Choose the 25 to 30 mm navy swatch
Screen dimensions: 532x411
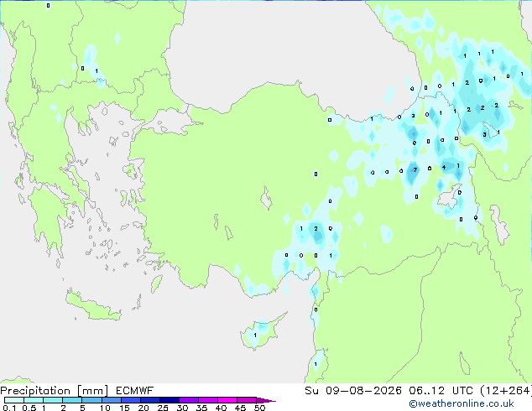(169, 400)
